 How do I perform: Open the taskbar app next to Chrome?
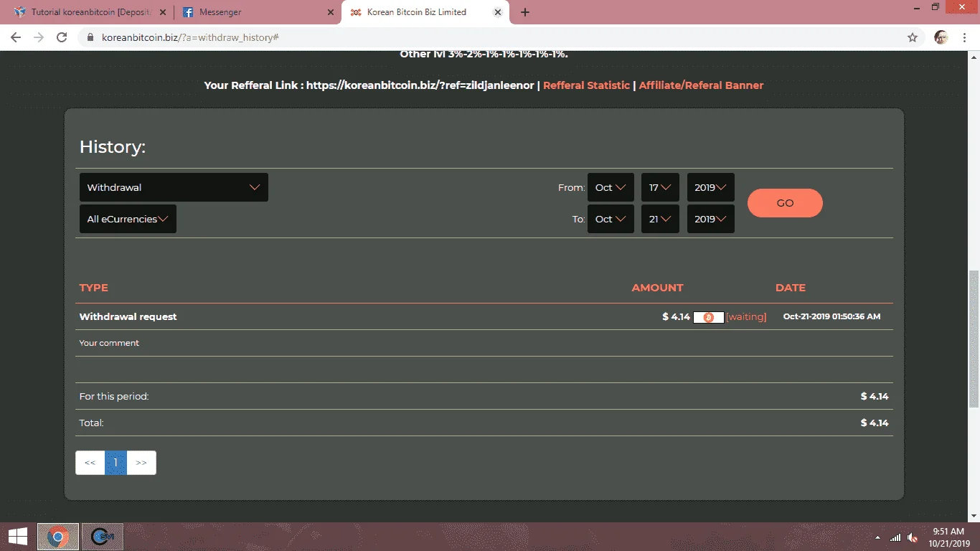click(103, 537)
